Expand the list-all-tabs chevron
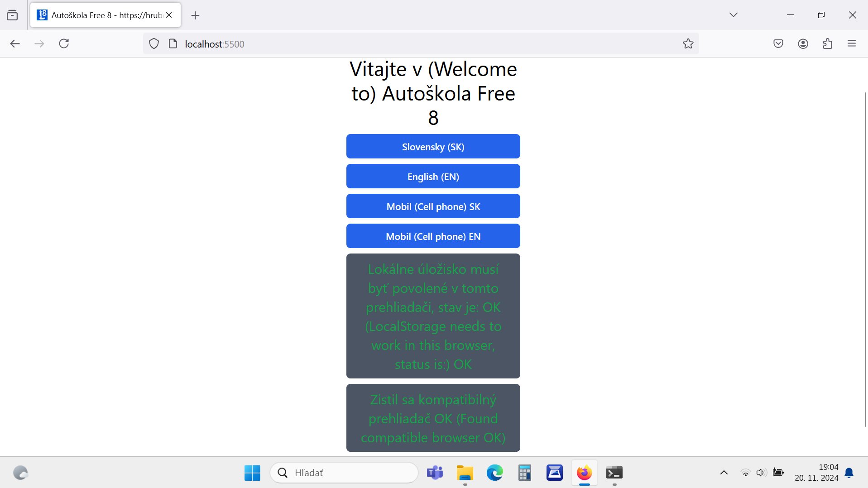Image resolution: width=868 pixels, height=488 pixels. [x=733, y=14]
